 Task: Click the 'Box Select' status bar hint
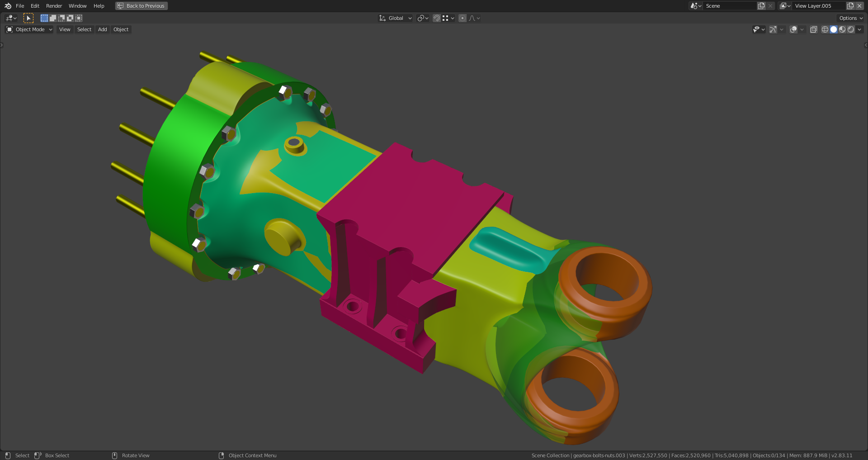pos(57,455)
